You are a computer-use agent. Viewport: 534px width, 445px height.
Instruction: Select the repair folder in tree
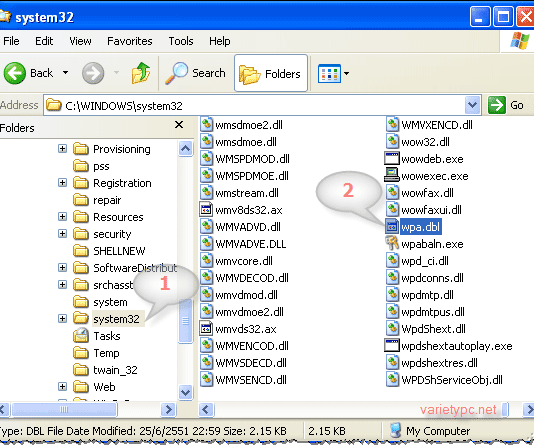(x=107, y=200)
